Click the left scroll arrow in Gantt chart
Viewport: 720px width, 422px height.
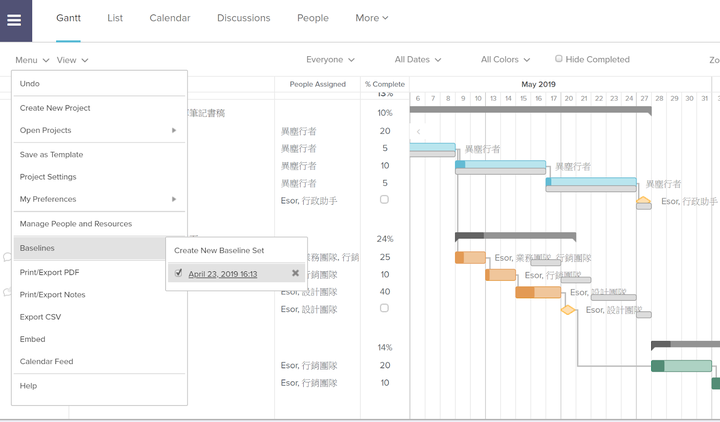[x=418, y=132]
